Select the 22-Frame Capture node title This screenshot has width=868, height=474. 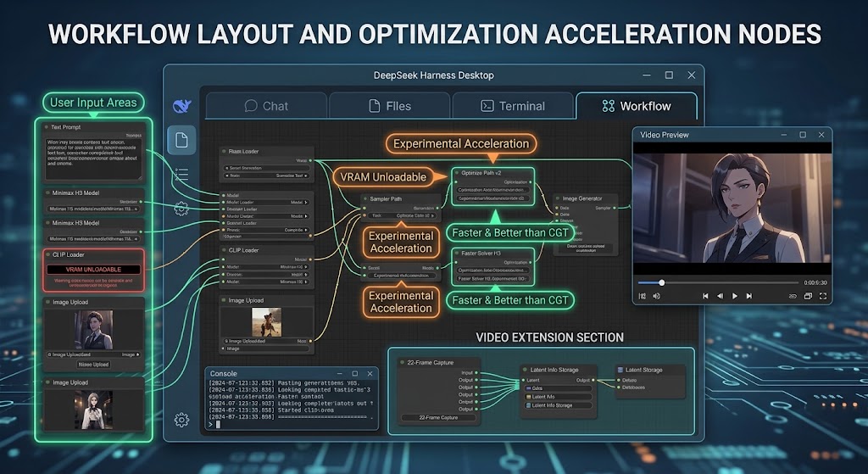(430, 363)
